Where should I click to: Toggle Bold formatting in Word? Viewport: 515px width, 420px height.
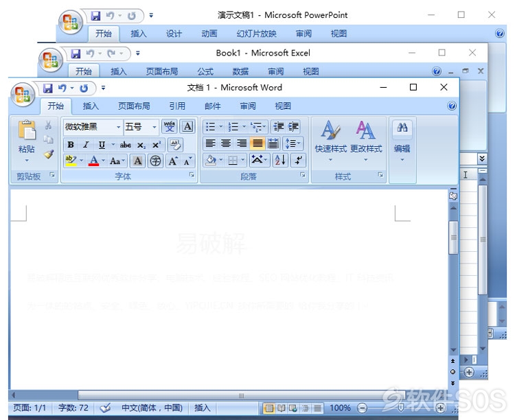(70, 145)
